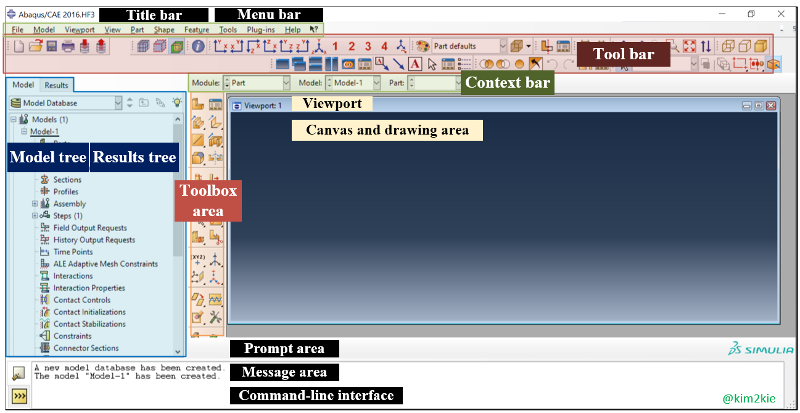Viewport: 800px width, 413px height.
Task: Collapse the Model-1 tree node
Action: [23, 132]
